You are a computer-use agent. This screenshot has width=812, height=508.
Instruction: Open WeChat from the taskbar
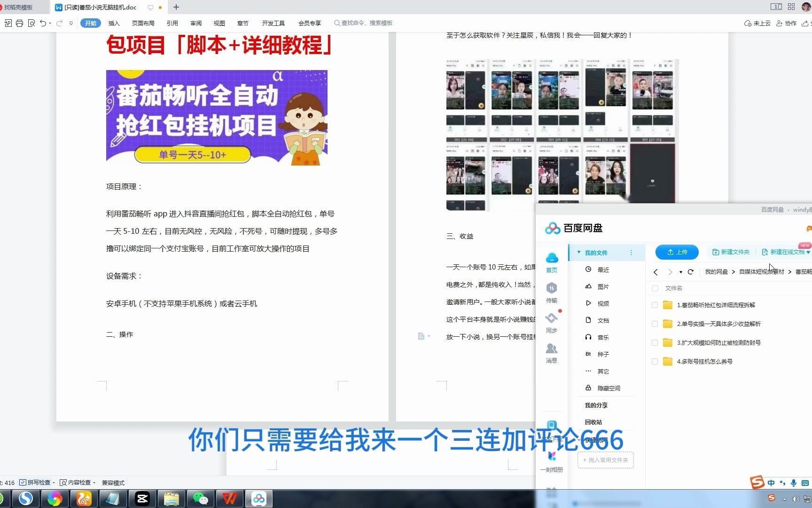click(201, 499)
